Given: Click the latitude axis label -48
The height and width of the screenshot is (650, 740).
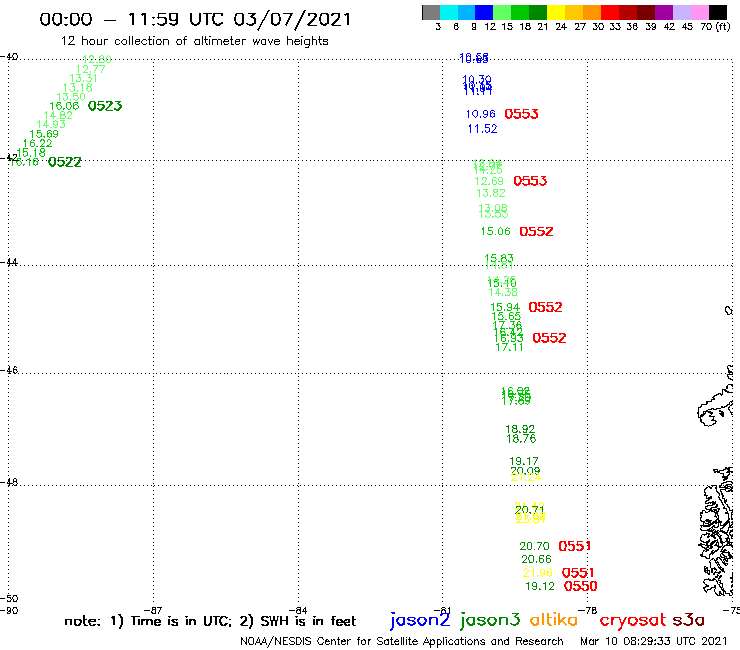Looking at the screenshot, I should 9,482.
